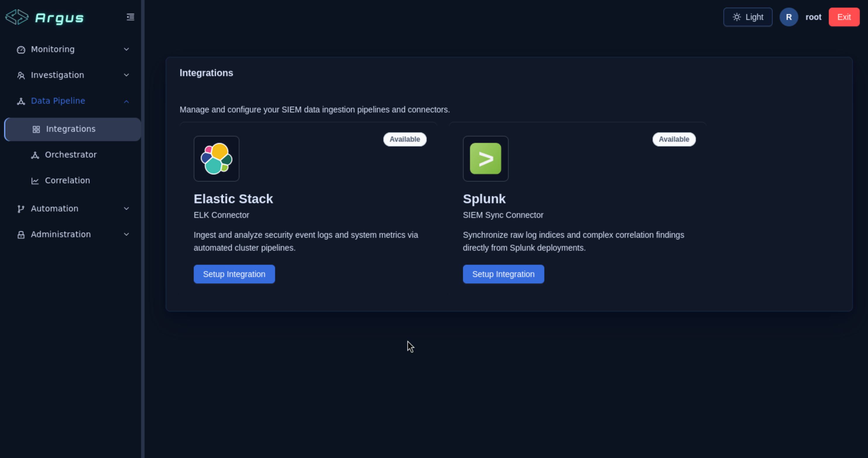Select the Data Pipeline menu
Image resolution: width=868 pixels, height=458 pixels.
(x=73, y=101)
